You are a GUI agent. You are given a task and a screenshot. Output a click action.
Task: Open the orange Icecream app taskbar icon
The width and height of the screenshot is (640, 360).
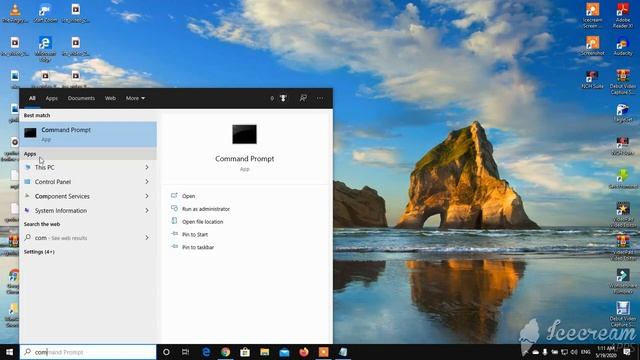click(x=323, y=352)
